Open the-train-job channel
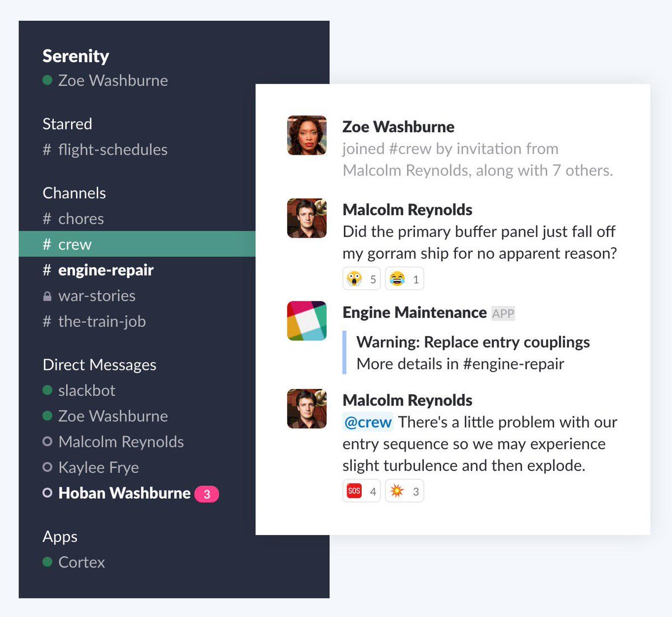The width and height of the screenshot is (672, 617). click(x=101, y=322)
